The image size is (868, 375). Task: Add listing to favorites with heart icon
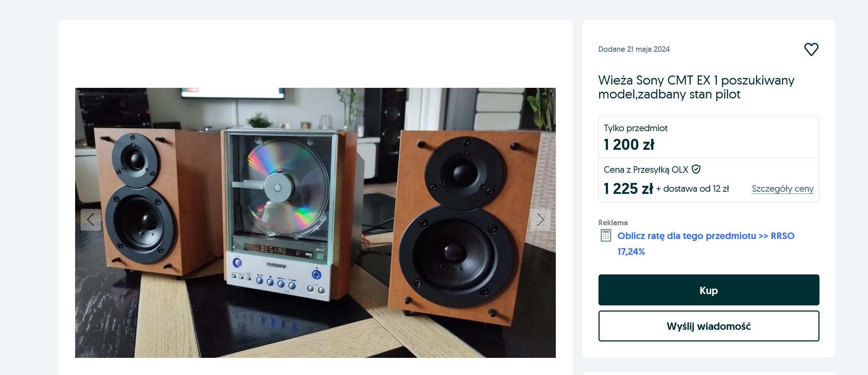(811, 49)
